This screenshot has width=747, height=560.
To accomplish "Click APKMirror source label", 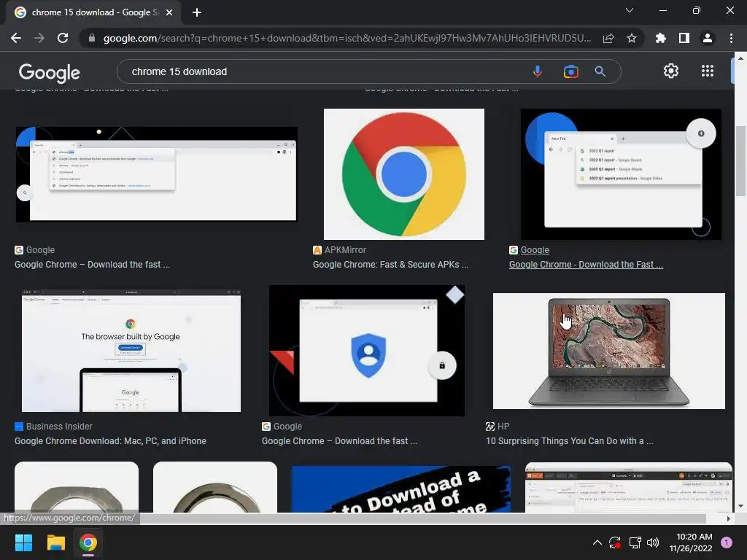I will [x=345, y=250].
